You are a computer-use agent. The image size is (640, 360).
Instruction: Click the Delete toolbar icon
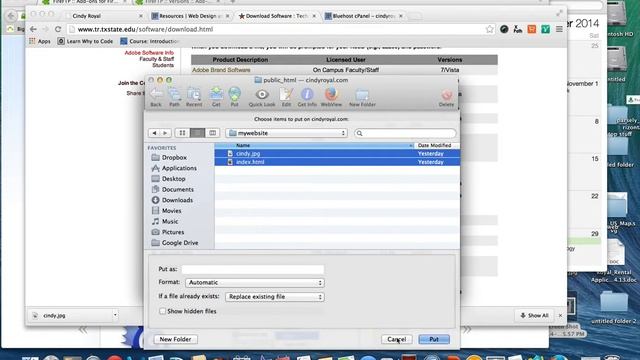[x=446, y=97]
